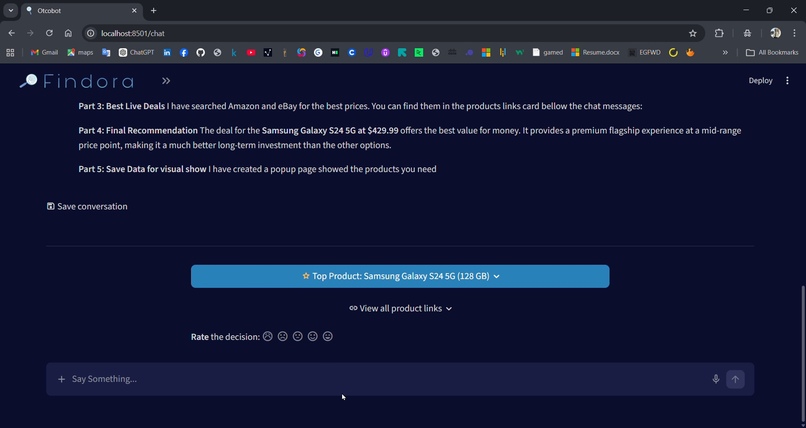The height and width of the screenshot is (428, 806).
Task: Open the Facebook bookmark icon
Action: tap(184, 52)
